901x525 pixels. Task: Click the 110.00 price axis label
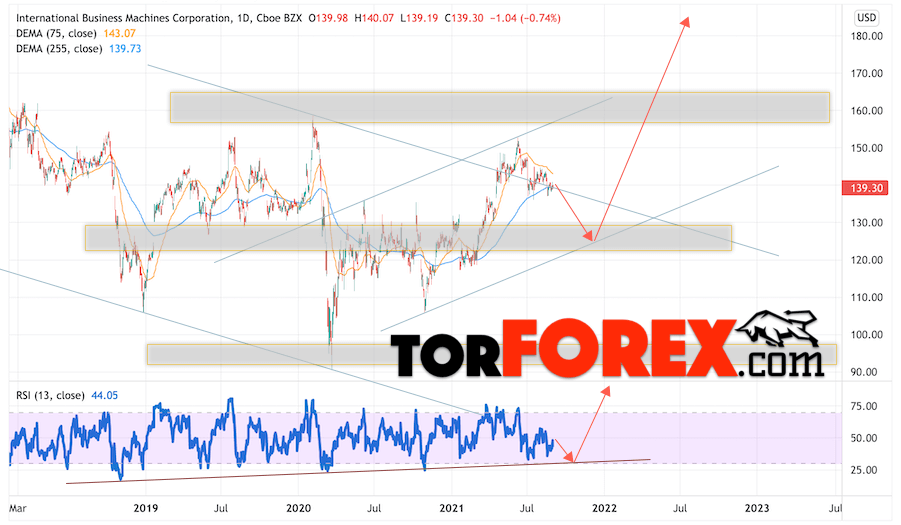867,298
